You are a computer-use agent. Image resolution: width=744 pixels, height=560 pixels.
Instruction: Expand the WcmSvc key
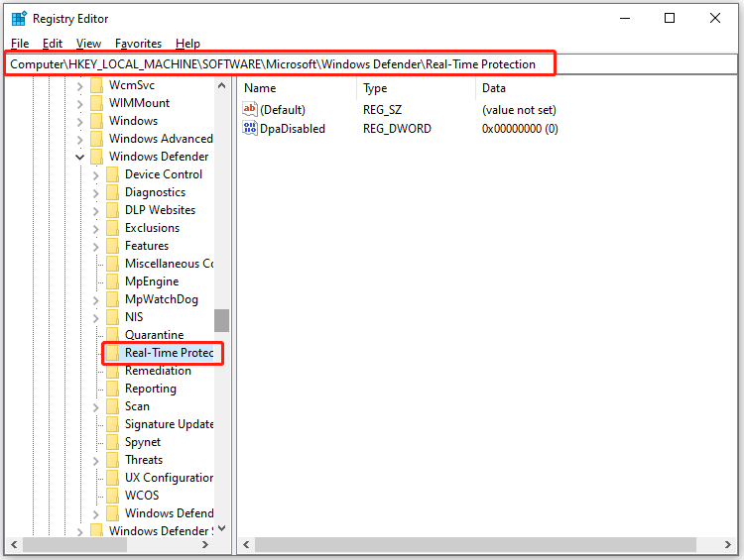[x=79, y=86]
